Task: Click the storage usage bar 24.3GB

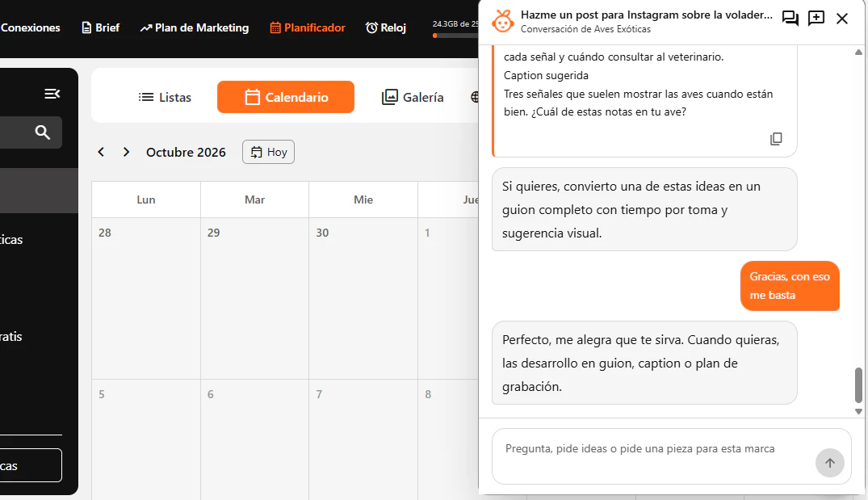Action: (456, 36)
